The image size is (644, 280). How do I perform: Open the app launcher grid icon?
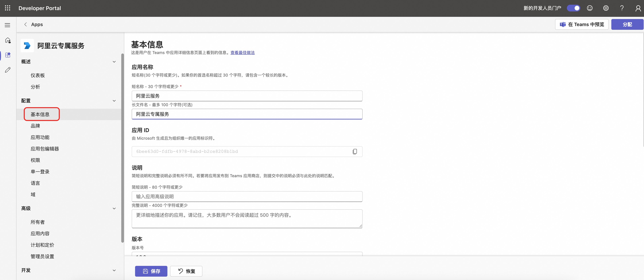point(8,8)
